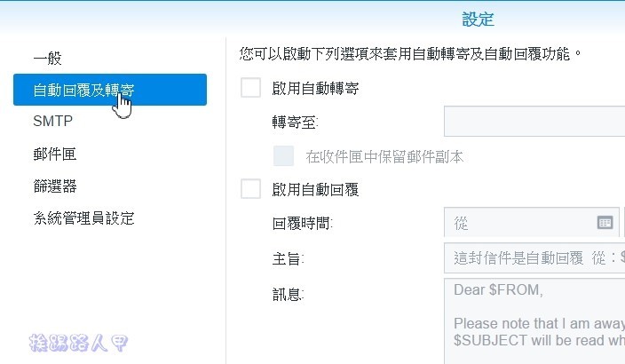625x364 pixels.
Task: Enable the 啟用自動回覆 checkbox
Action: tap(251, 189)
